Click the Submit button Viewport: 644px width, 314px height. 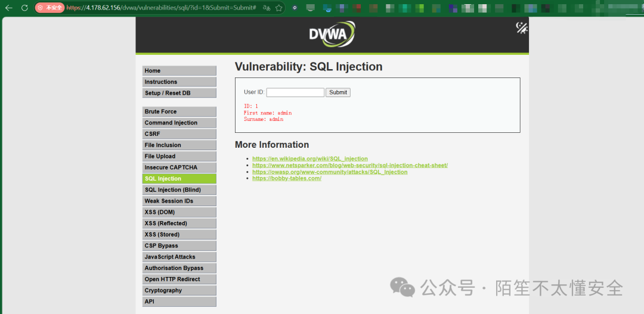(338, 92)
